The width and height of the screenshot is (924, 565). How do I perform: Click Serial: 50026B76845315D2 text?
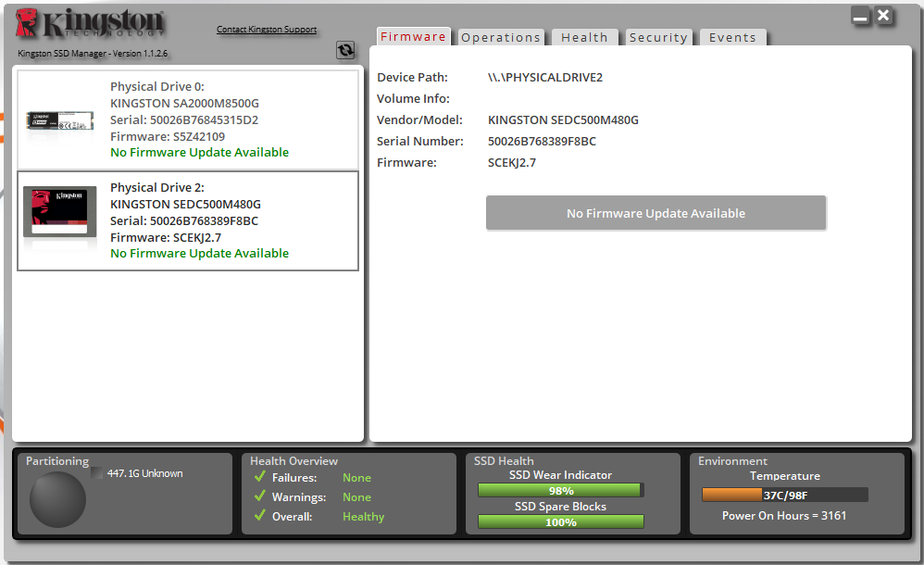pos(184,119)
